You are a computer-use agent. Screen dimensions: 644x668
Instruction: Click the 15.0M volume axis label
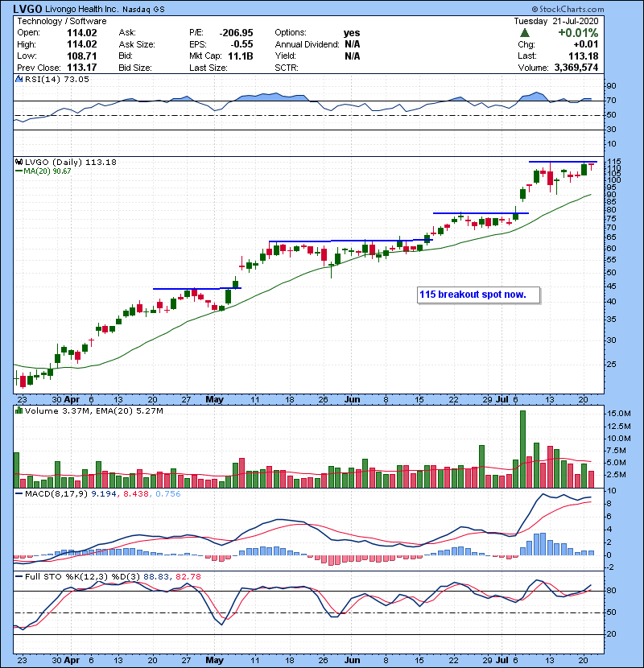point(619,414)
